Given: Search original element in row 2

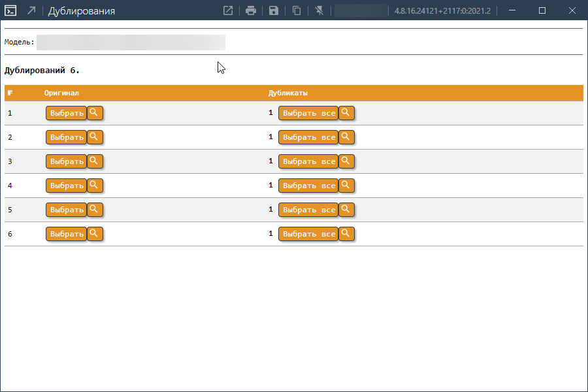Looking at the screenshot, I should pos(95,137).
